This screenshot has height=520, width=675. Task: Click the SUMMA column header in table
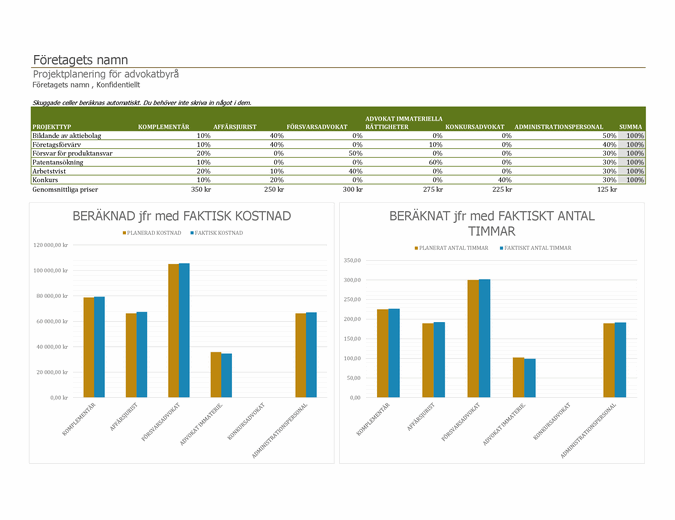coord(630,127)
